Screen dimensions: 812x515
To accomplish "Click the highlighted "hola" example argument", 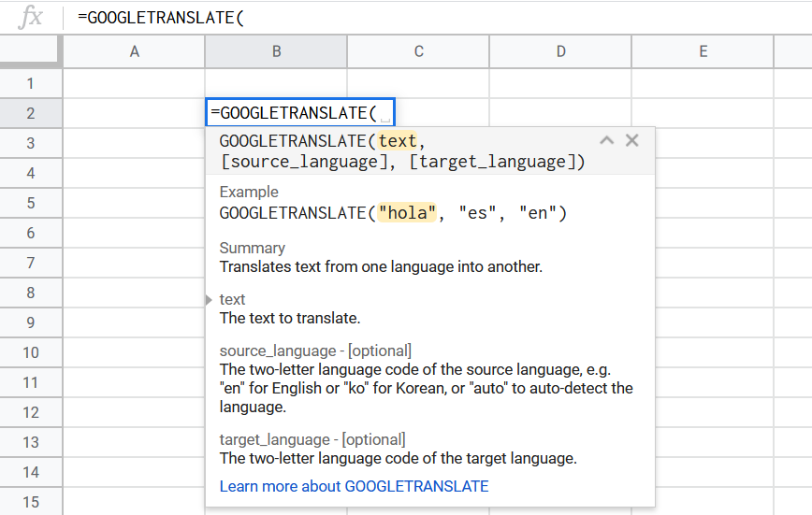I will click(407, 213).
